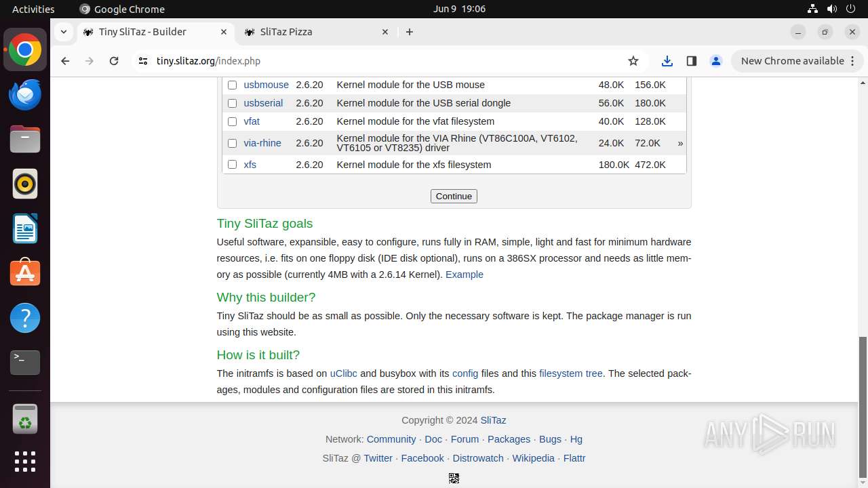868x488 pixels.
Task: Open Chrome profile avatar
Action: pos(716,61)
